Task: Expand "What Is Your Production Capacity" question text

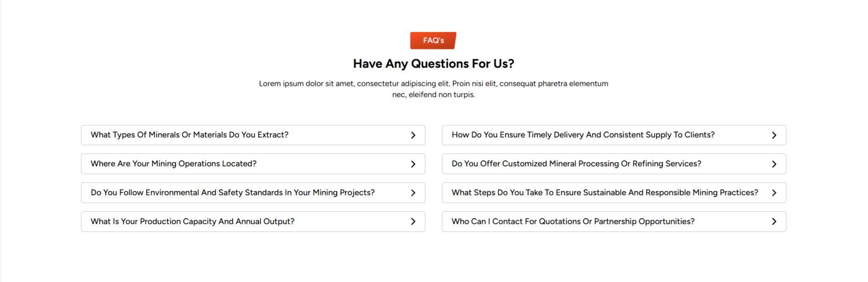Action: coord(192,221)
